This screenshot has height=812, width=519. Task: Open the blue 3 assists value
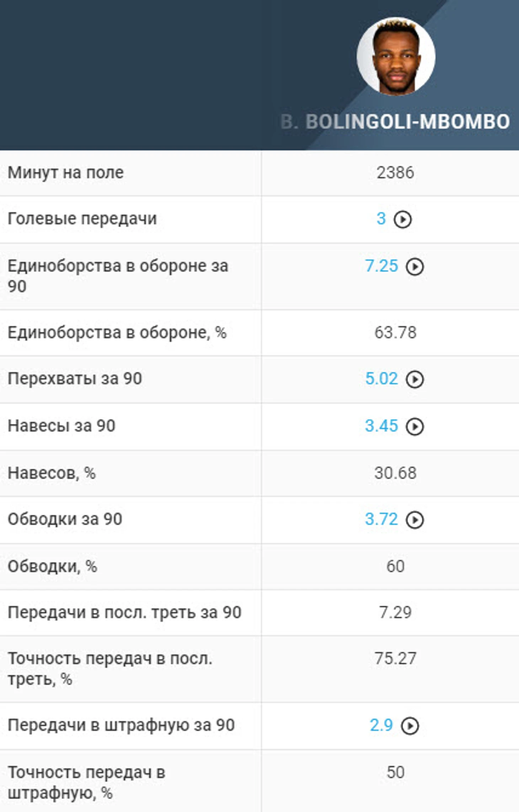(x=381, y=218)
